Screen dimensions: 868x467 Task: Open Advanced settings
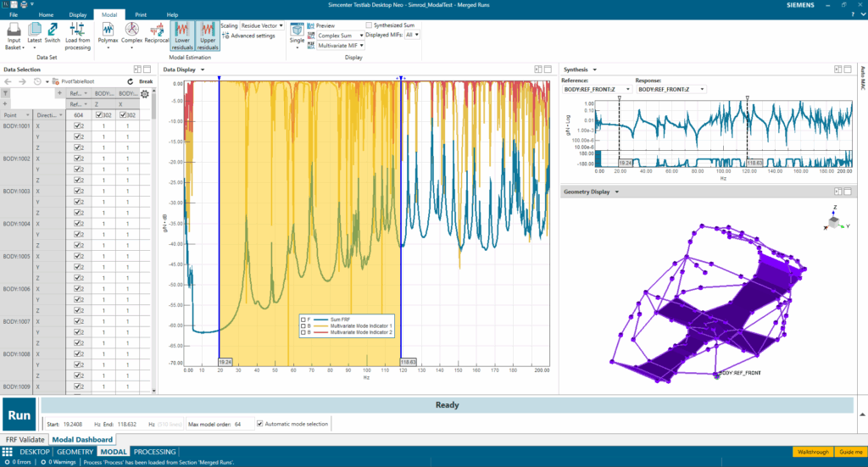(248, 36)
